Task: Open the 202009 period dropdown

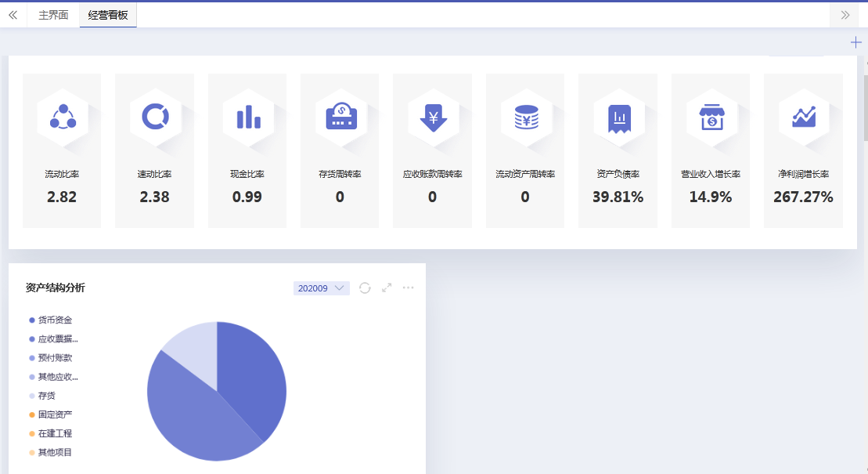Action: 321,288
